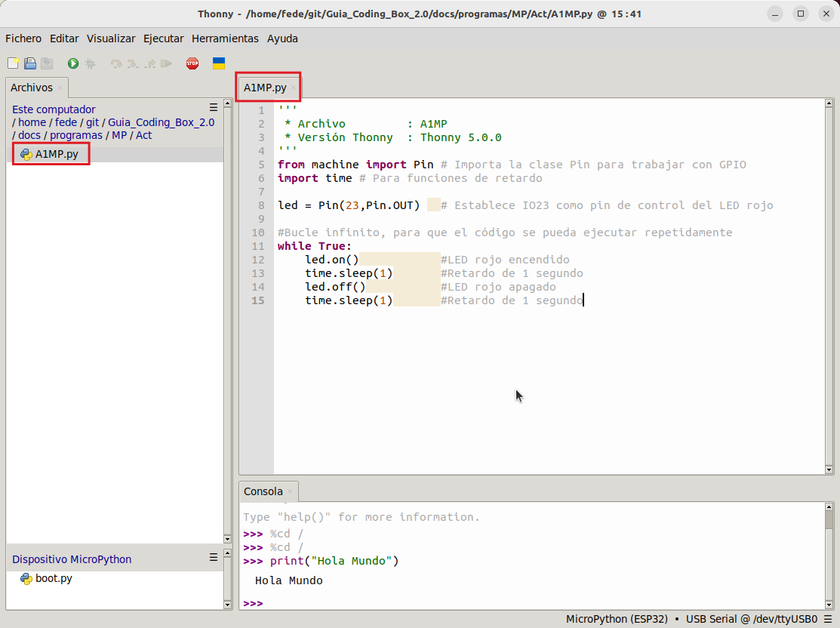Click the editor scrollbar down arrow
840x628 pixels.
coord(829,470)
